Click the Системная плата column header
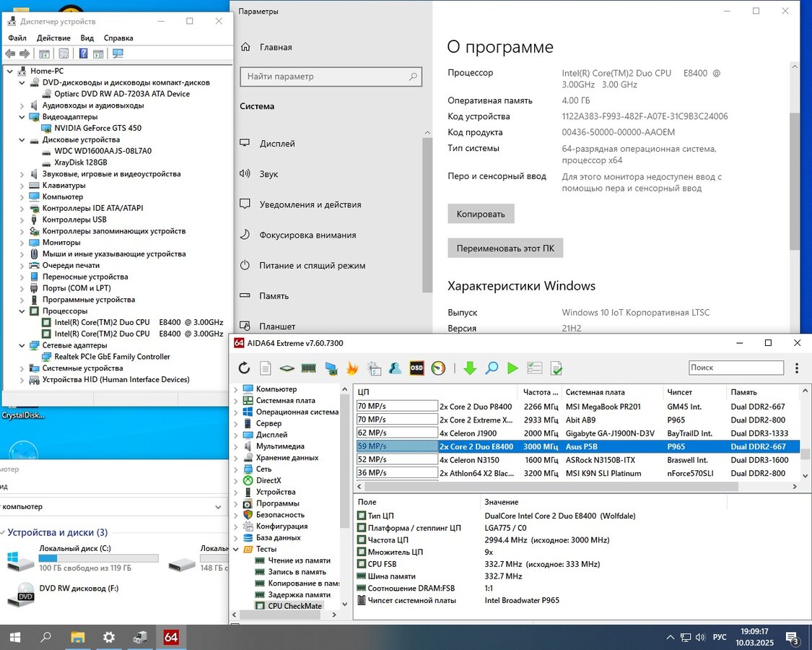 pos(612,392)
